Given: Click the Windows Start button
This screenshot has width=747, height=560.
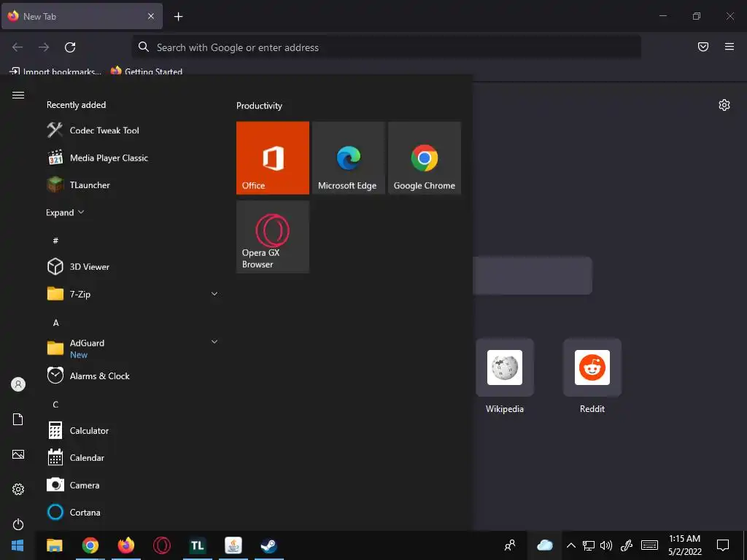Looking at the screenshot, I should [18, 545].
